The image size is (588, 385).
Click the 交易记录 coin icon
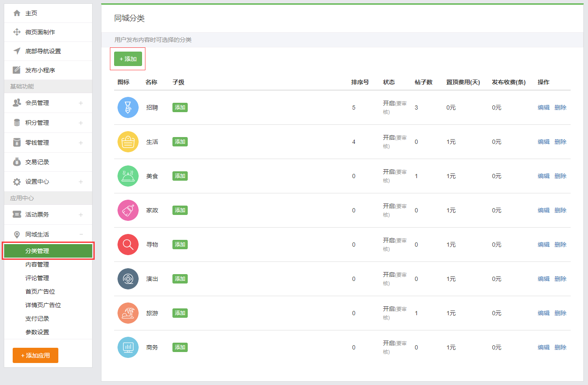point(17,162)
